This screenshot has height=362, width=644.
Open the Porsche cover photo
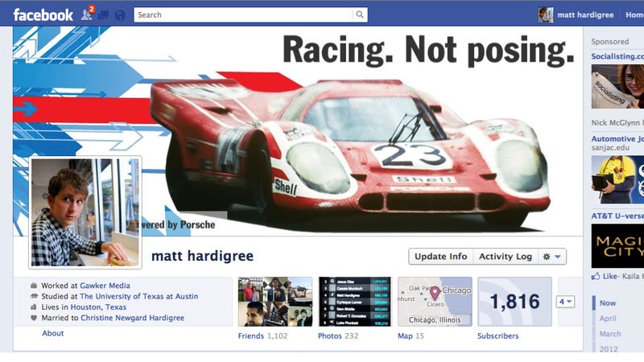tap(298, 131)
